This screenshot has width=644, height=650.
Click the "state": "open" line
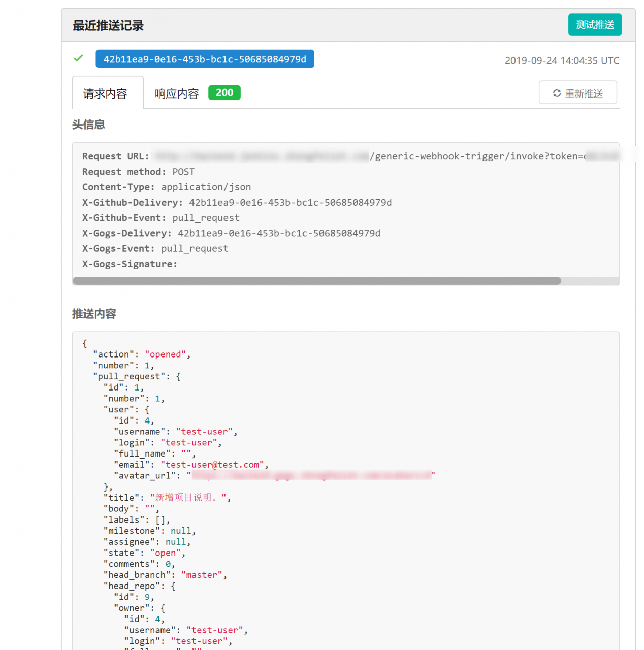coord(144,553)
